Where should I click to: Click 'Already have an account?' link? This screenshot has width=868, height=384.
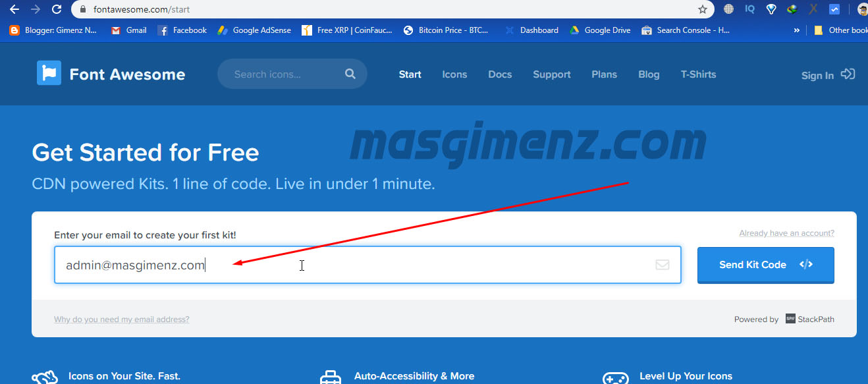pos(786,233)
